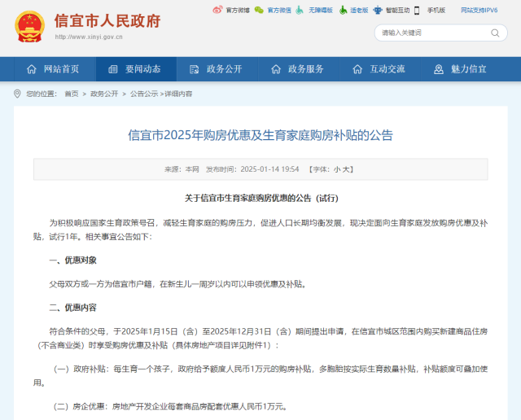521x420 pixels.
Task: Click the home icon beside 网站首页
Action: pyautogui.click(x=32, y=69)
